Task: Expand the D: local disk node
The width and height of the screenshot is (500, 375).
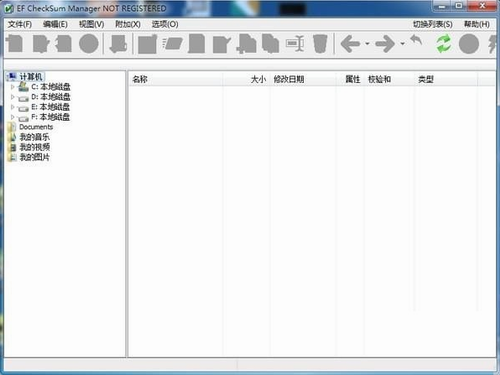Action: click(x=12, y=97)
